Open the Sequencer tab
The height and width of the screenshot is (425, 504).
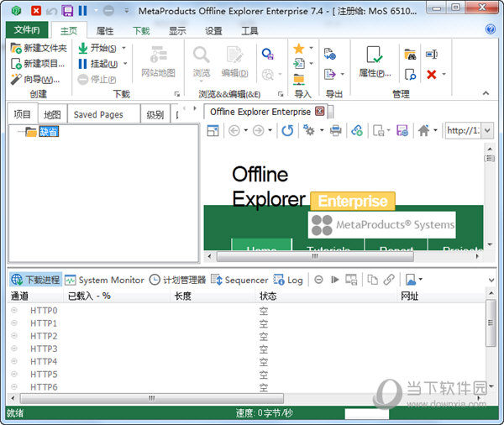pos(239,280)
